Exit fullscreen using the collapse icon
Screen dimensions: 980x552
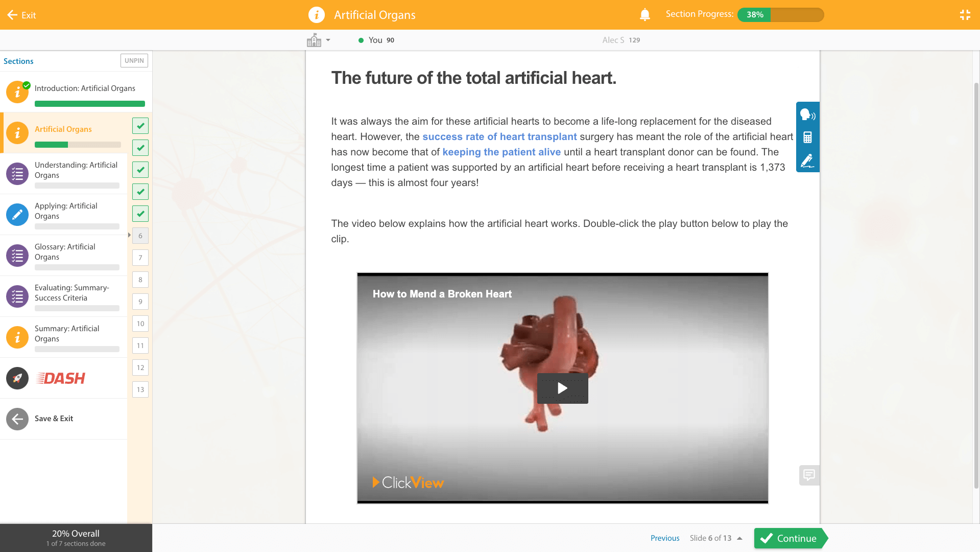pyautogui.click(x=965, y=15)
